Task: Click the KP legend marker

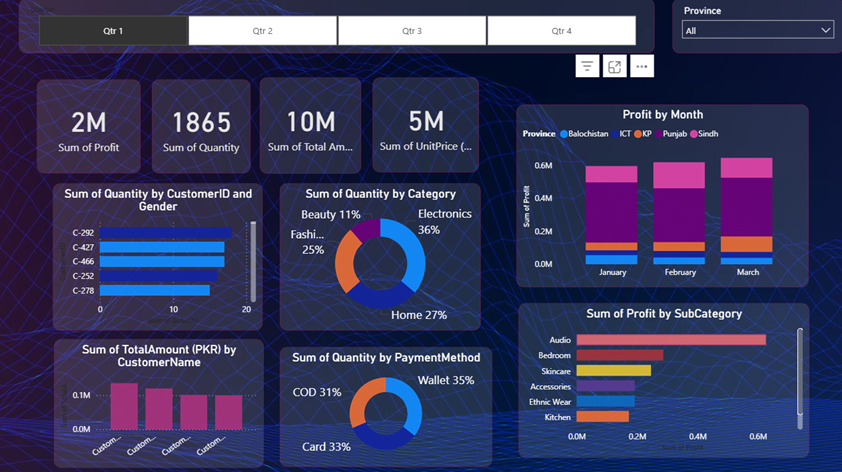Action: pyautogui.click(x=637, y=134)
